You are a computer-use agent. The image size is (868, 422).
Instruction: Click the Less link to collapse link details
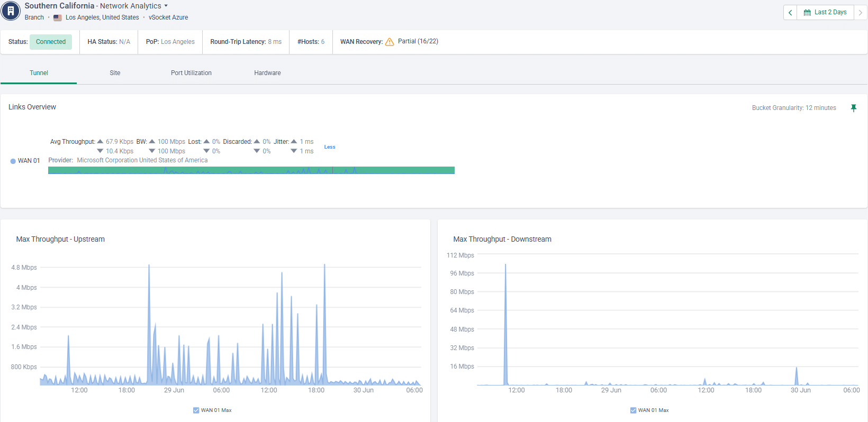point(330,147)
